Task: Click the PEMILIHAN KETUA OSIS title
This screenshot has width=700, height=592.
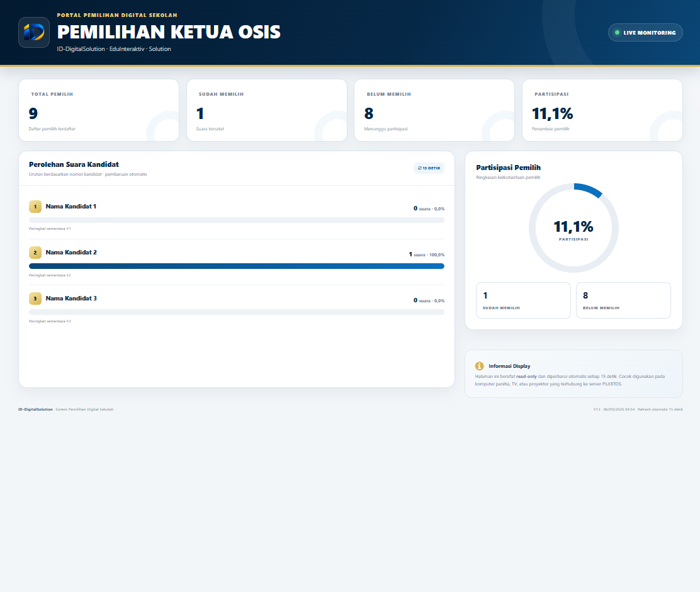Action: (169, 32)
